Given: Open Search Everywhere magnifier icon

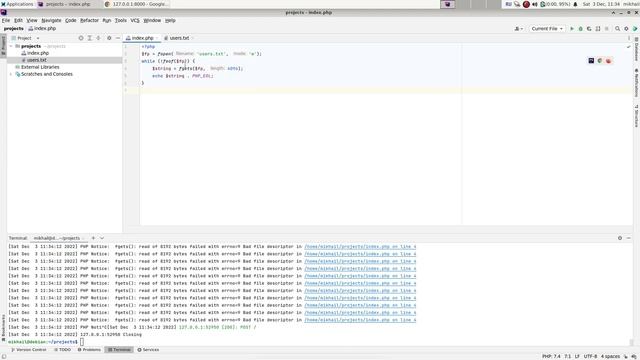Looking at the screenshot, I should point(618,29).
